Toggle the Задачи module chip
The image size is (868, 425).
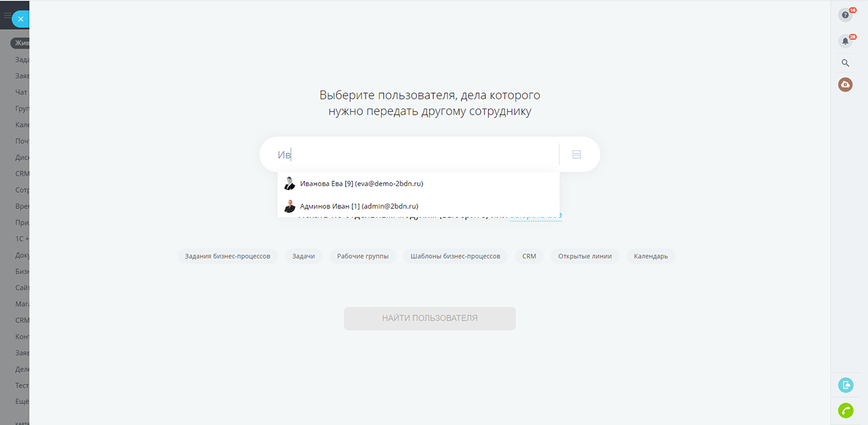(303, 257)
